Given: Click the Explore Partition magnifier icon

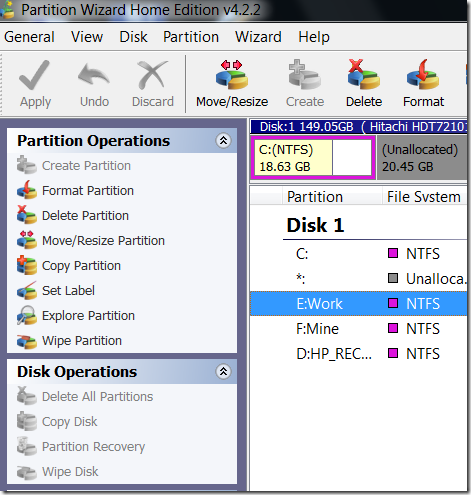Looking at the screenshot, I should (26, 315).
